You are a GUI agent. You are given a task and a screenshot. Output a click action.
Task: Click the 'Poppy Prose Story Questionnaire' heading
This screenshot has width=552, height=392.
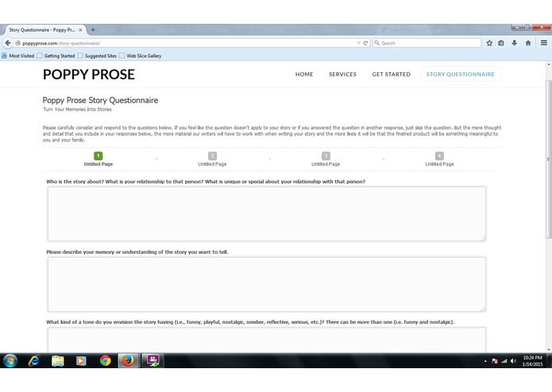pyautogui.click(x=100, y=100)
